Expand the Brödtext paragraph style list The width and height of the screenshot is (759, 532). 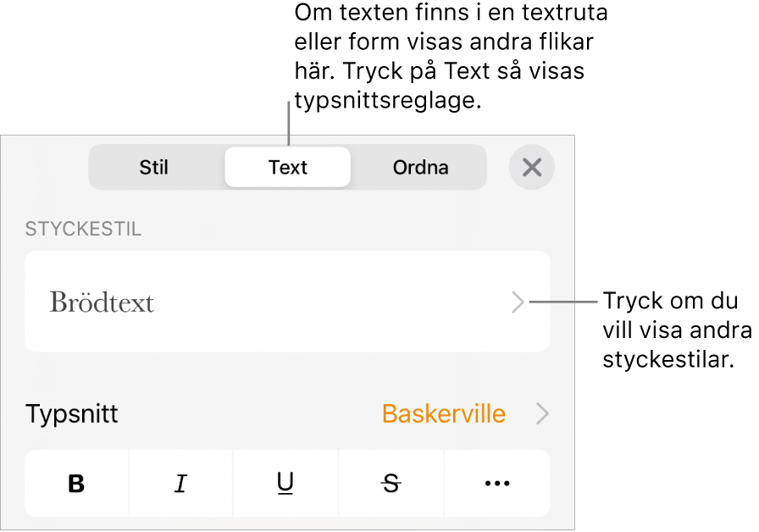[518, 302]
